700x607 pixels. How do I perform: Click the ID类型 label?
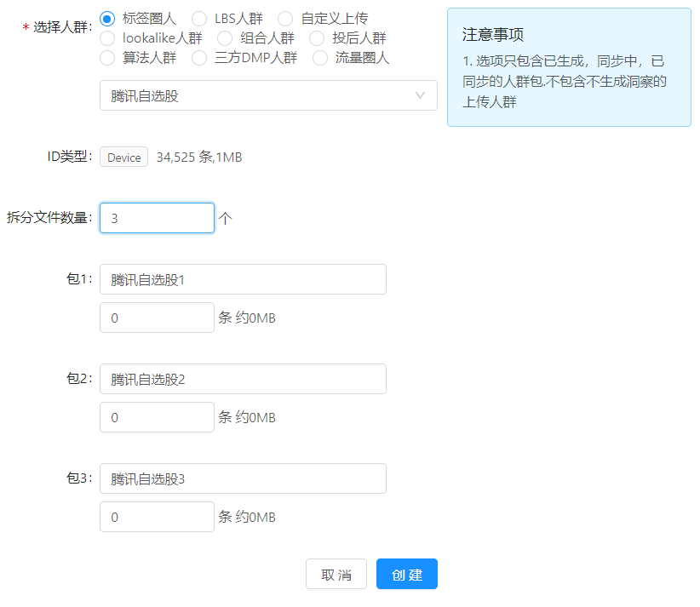point(70,157)
